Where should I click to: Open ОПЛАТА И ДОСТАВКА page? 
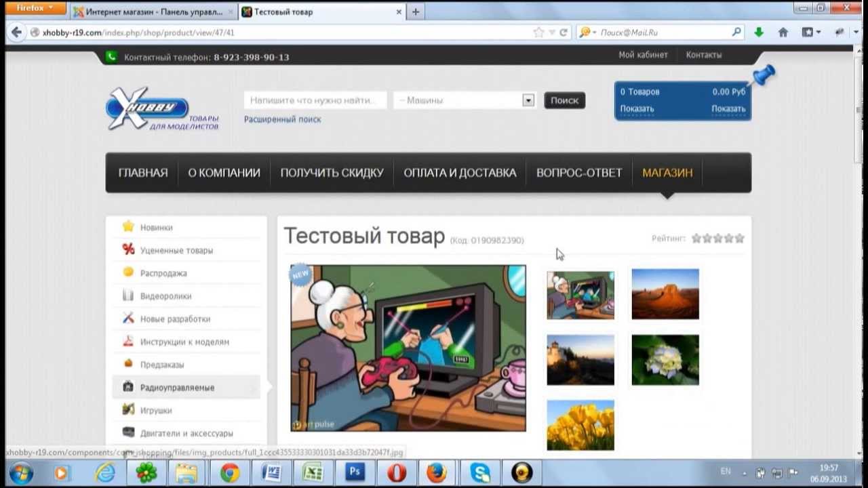tap(460, 173)
